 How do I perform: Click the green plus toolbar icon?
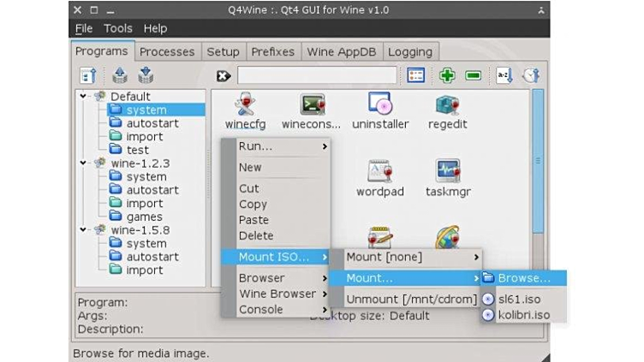(446, 75)
